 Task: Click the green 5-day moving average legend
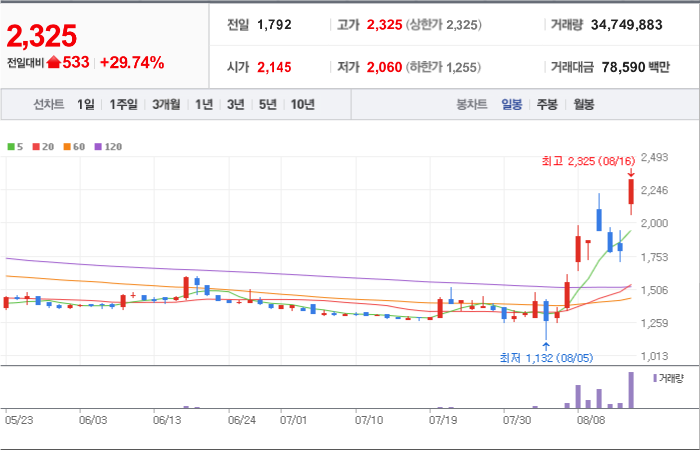(15, 147)
